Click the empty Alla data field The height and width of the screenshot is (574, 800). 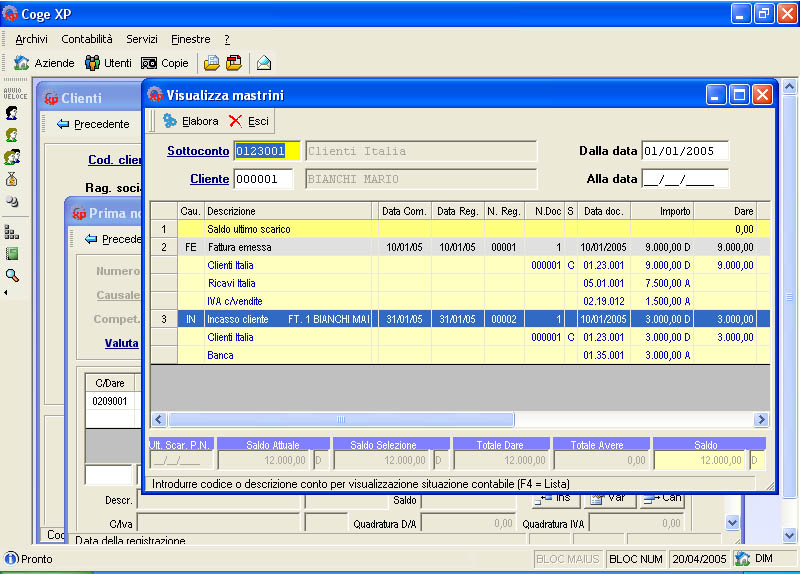[x=685, y=179]
